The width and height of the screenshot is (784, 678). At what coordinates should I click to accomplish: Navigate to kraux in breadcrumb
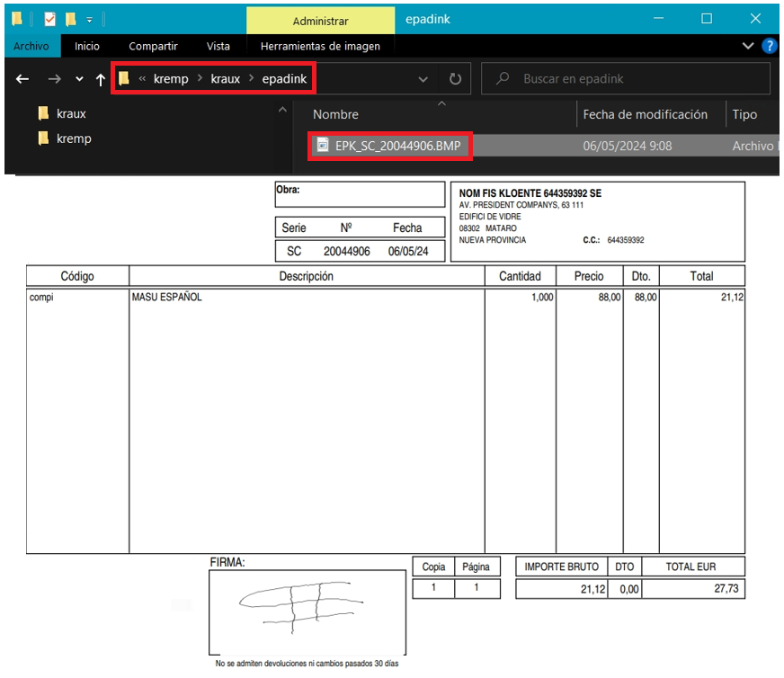pos(226,79)
